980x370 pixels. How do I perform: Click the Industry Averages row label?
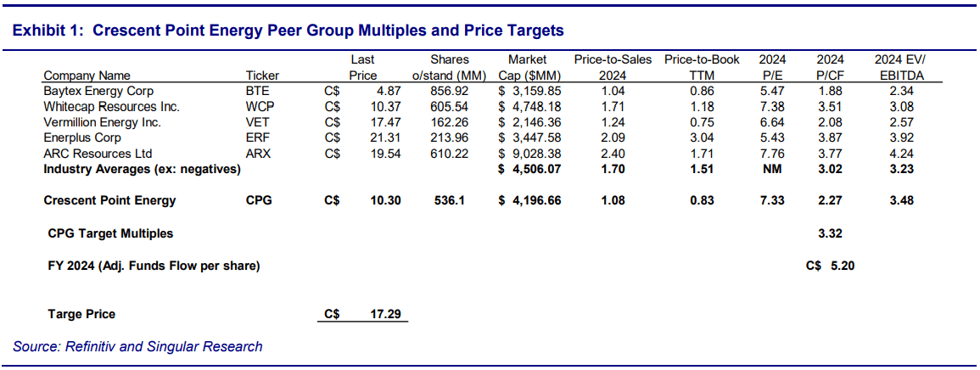142,169
